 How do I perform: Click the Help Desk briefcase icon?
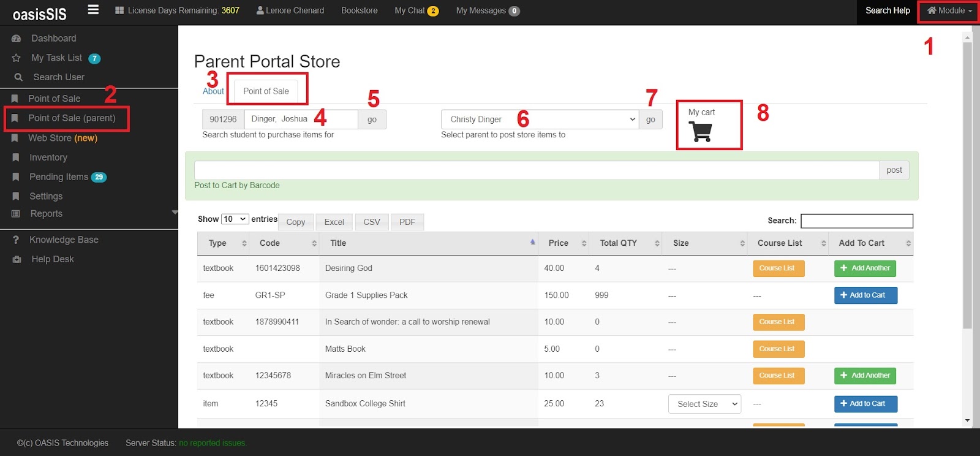(x=17, y=260)
